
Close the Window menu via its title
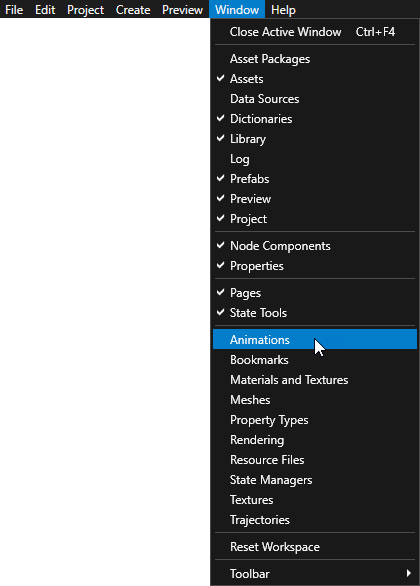(x=237, y=9)
